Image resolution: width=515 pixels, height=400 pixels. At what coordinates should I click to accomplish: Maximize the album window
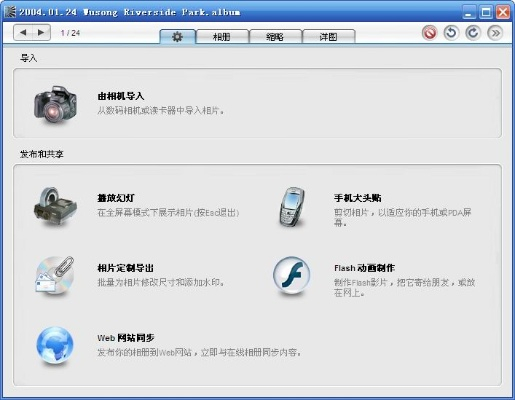pos(486,13)
